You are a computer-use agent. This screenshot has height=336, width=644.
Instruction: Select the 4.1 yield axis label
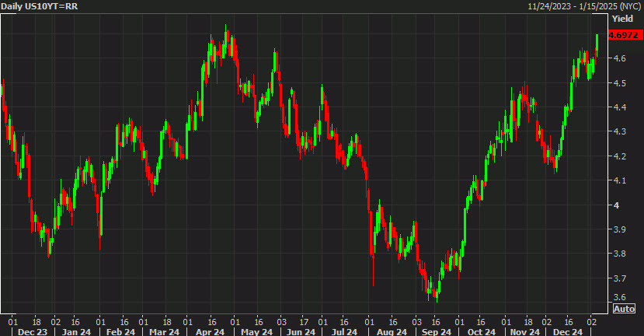pyautogui.click(x=619, y=180)
